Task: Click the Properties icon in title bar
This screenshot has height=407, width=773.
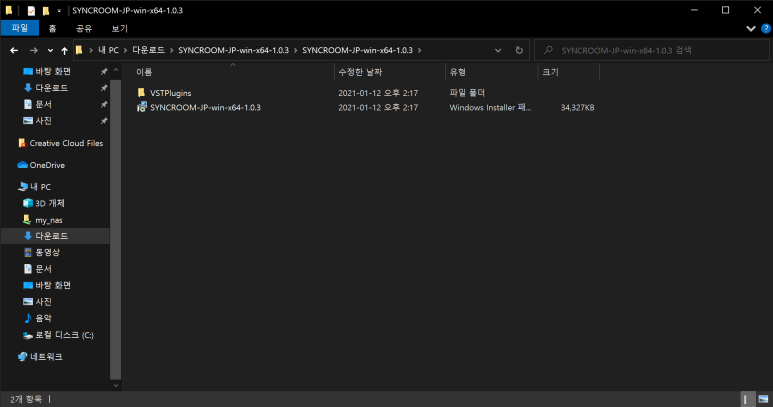Action: tap(31, 10)
